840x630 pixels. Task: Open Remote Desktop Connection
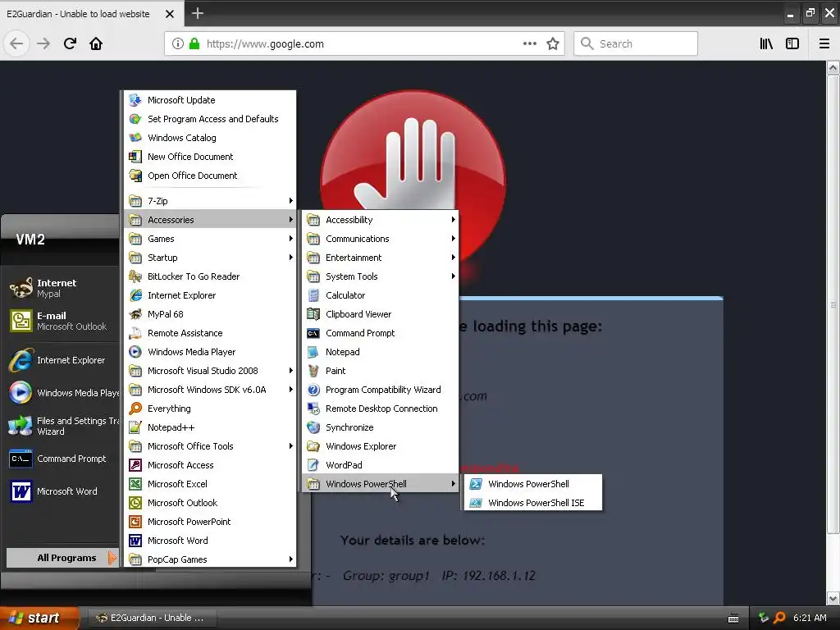click(x=381, y=409)
